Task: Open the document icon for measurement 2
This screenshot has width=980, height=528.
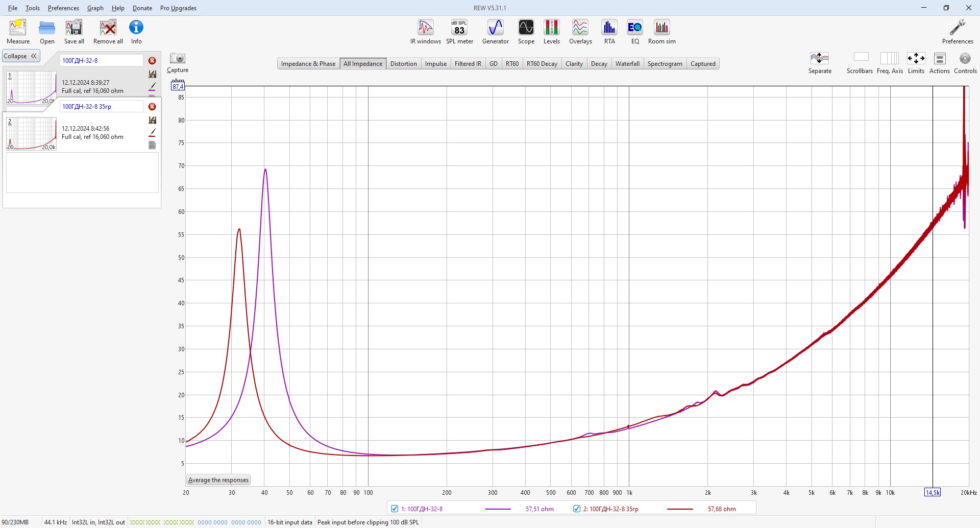Action: tap(152, 145)
